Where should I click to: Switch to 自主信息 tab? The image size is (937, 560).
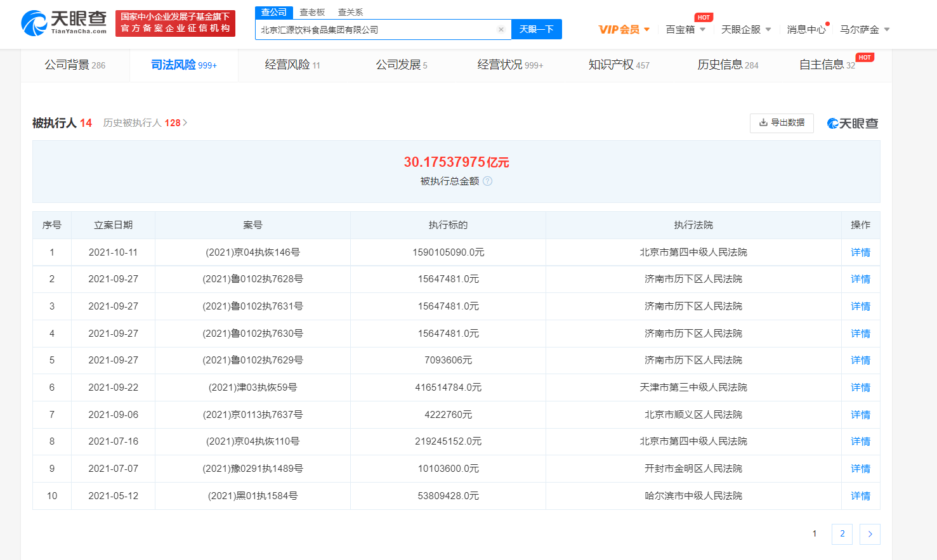[x=827, y=65]
